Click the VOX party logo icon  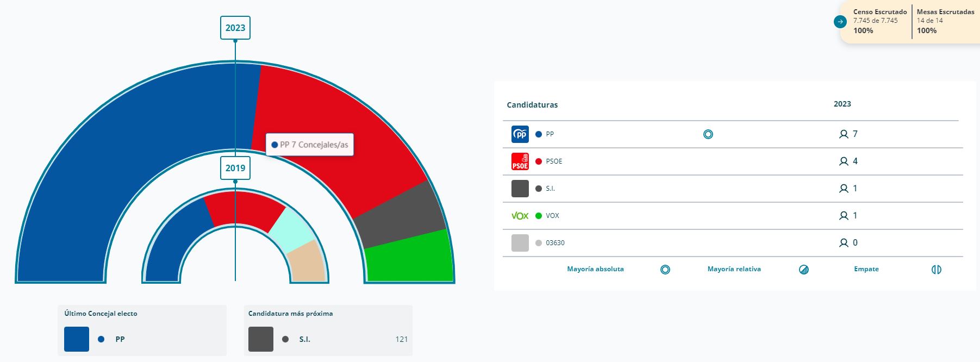point(520,216)
